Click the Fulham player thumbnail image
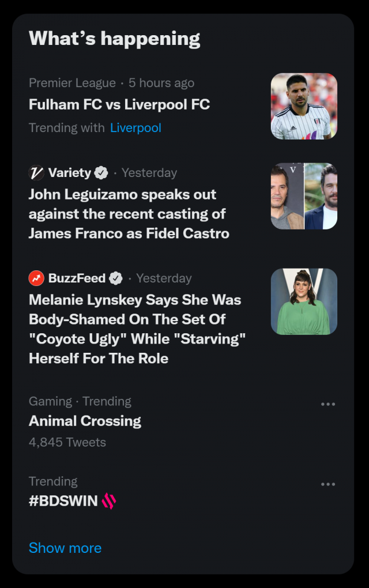The width and height of the screenshot is (369, 588). click(x=304, y=106)
